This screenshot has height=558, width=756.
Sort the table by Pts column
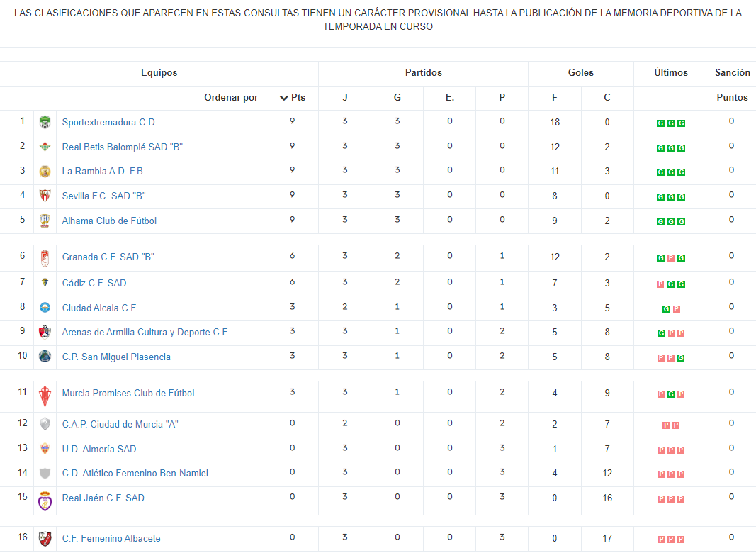pos(293,97)
